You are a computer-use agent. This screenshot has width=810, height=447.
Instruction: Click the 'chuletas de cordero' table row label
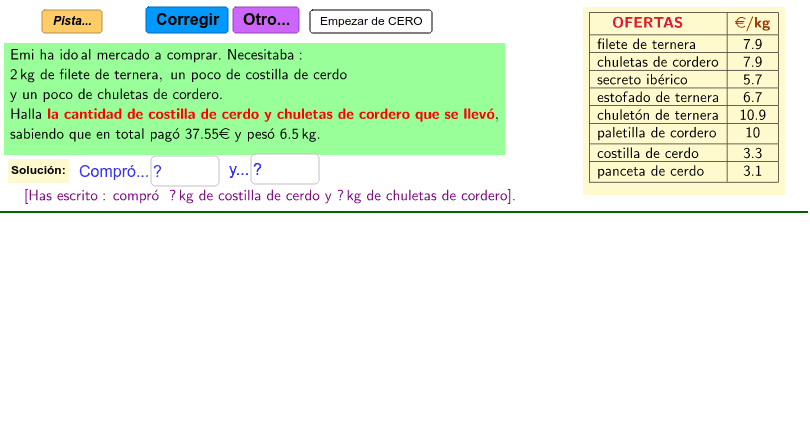click(x=658, y=61)
